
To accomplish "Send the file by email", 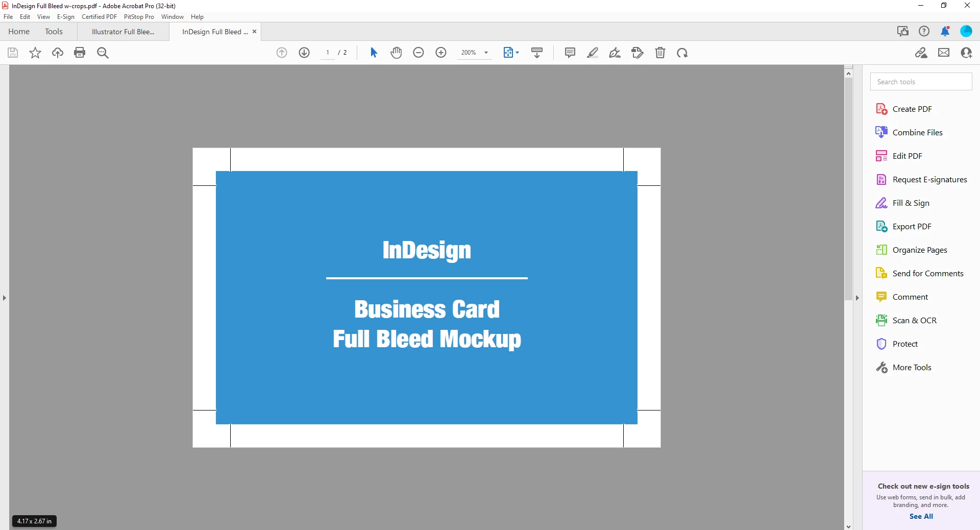I will (944, 53).
